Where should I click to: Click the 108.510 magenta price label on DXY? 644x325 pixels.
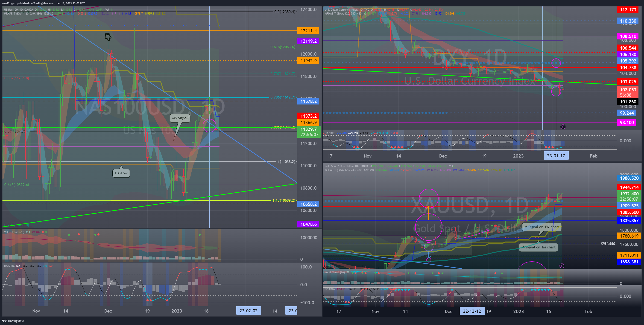click(628, 36)
